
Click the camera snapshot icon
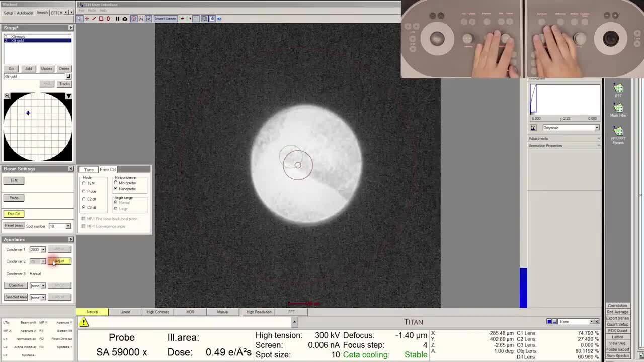[x=125, y=19]
